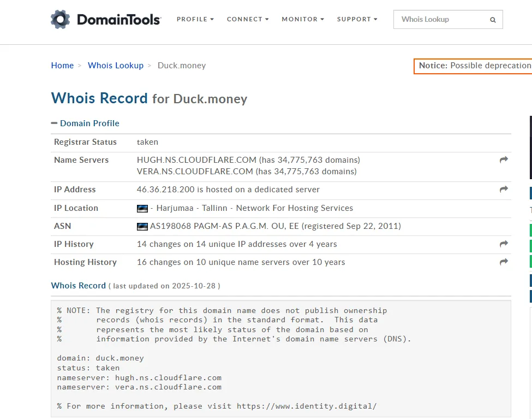Click the VERA.NS.CLOUDFLARE.COM name server entry
532x419 pixels.
pyautogui.click(x=247, y=172)
